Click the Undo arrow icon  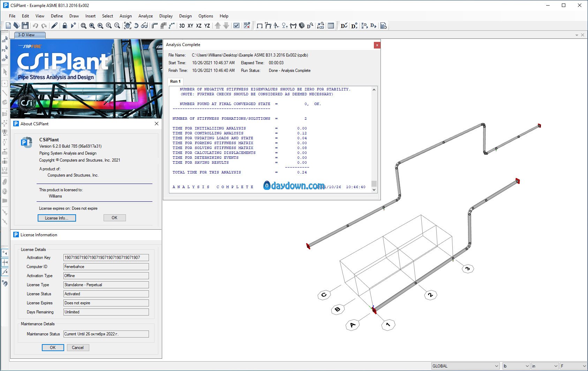coord(35,25)
